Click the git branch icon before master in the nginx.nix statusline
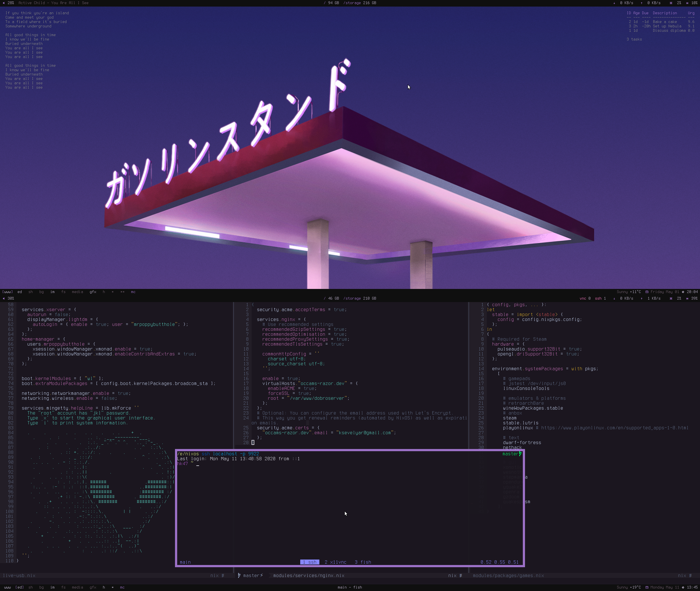700x591 pixels. pos(239,576)
